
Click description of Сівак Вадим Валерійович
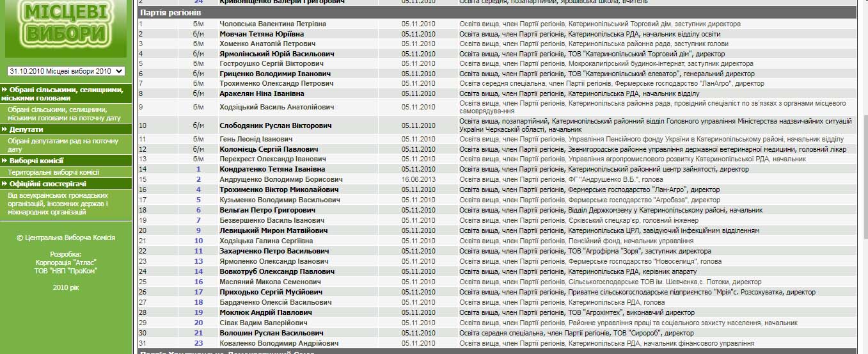coord(628,323)
